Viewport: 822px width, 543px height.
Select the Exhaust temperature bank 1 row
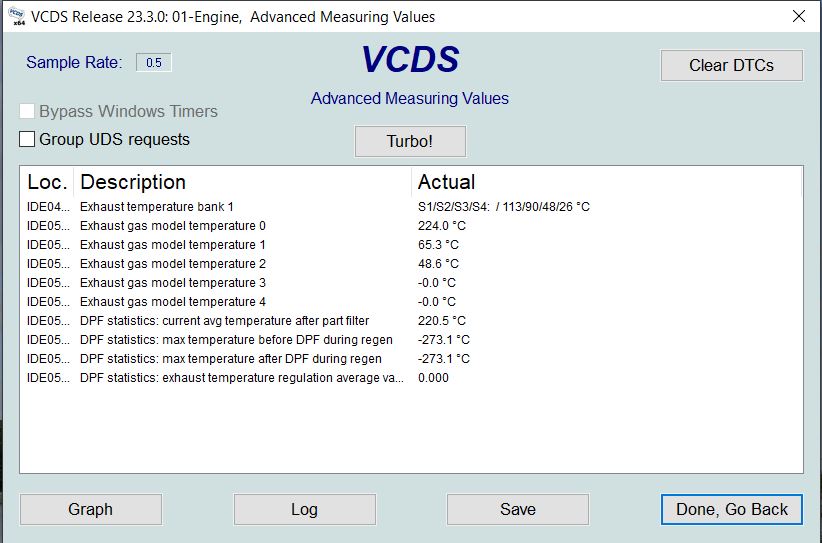[411, 207]
